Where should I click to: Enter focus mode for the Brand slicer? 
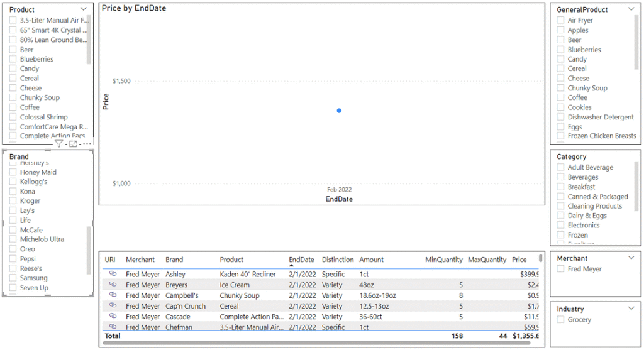pyautogui.click(x=73, y=144)
